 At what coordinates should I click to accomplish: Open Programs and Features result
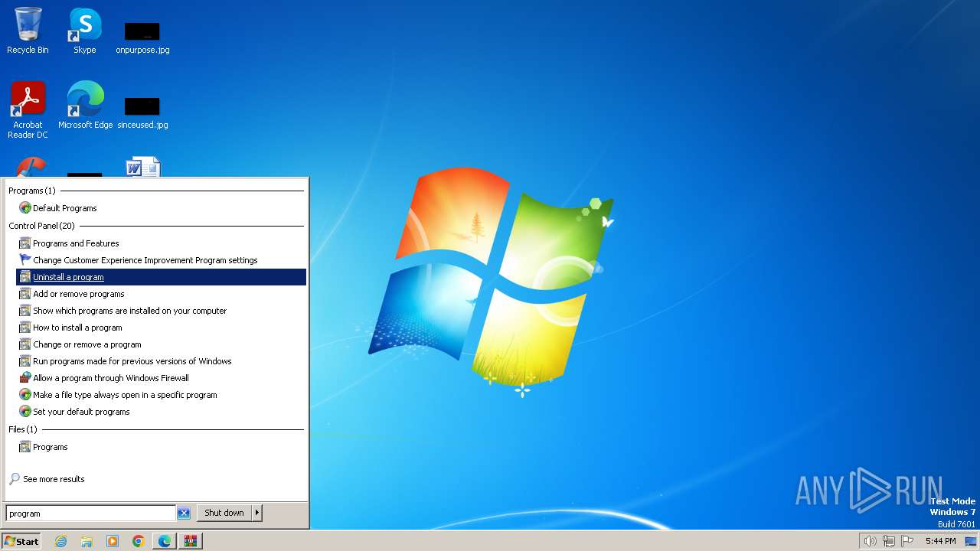pyautogui.click(x=162, y=243)
